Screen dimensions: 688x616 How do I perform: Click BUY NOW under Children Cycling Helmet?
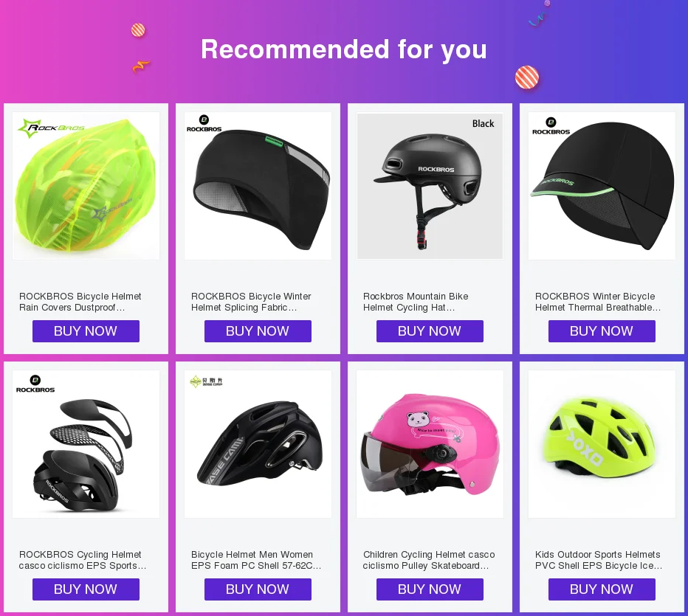tap(430, 589)
